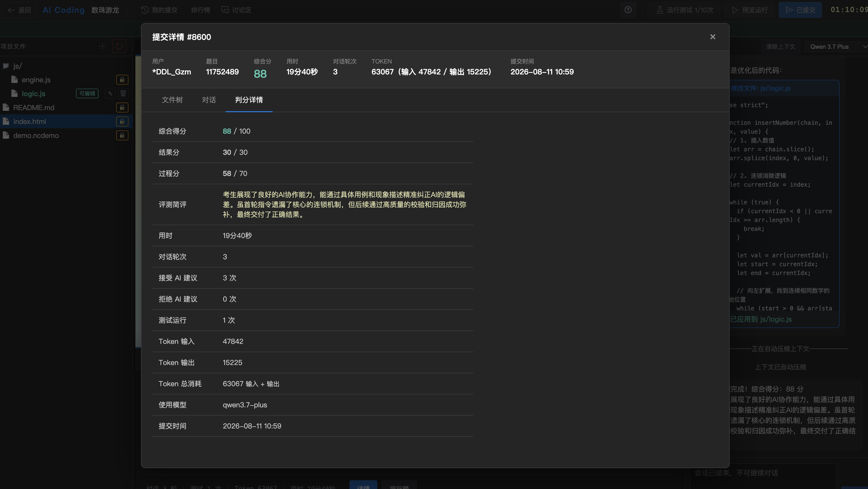Click the refresh icon in project files

[119, 46]
